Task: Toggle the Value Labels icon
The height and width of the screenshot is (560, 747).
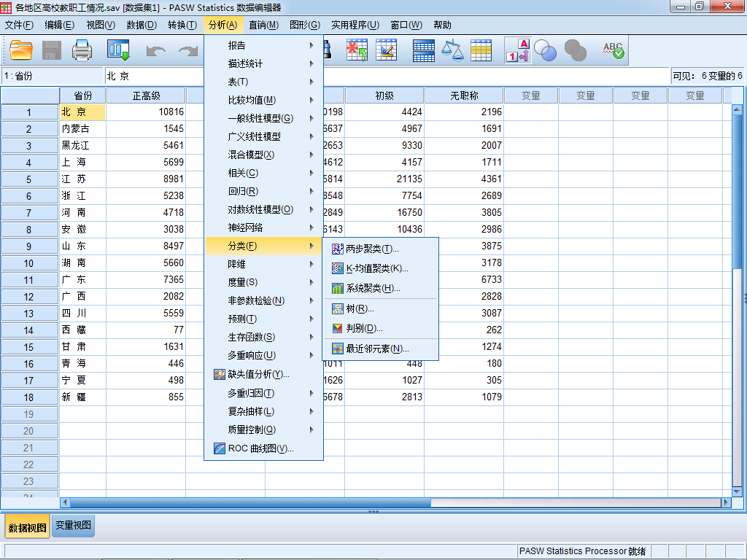Action: pos(518,50)
